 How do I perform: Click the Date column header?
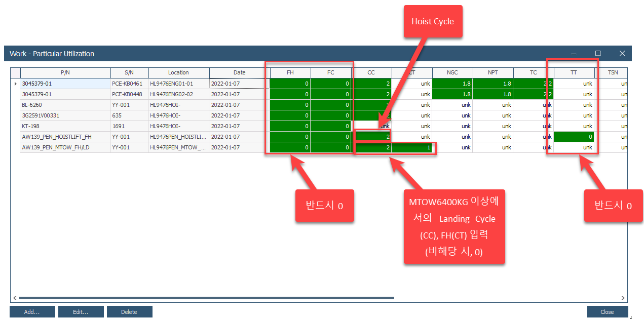pos(239,72)
